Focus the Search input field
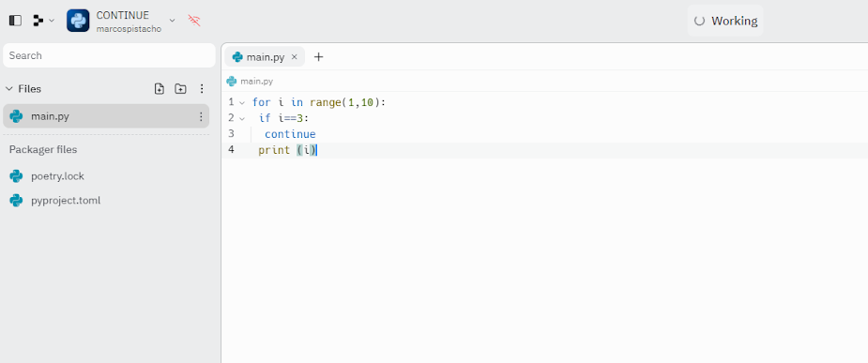 point(109,55)
